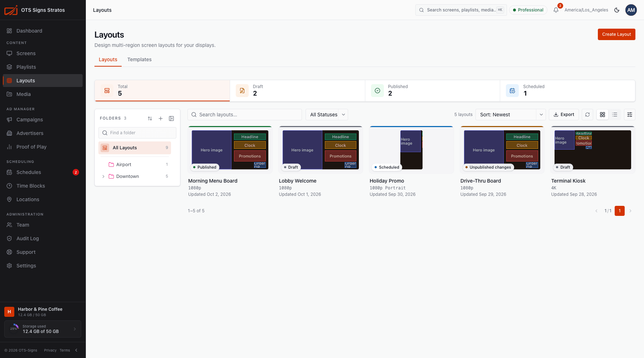The height and width of the screenshot is (358, 644).
Task: Filter by the Scheduled stat card
Action: coord(567,91)
